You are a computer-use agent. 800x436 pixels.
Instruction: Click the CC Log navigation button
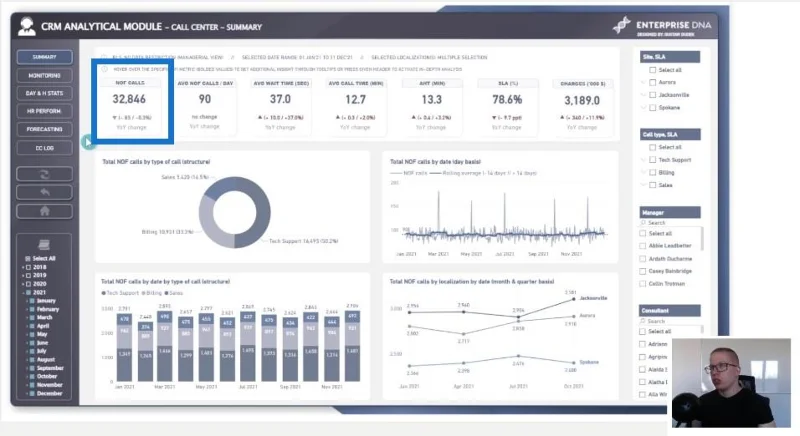[44, 148]
